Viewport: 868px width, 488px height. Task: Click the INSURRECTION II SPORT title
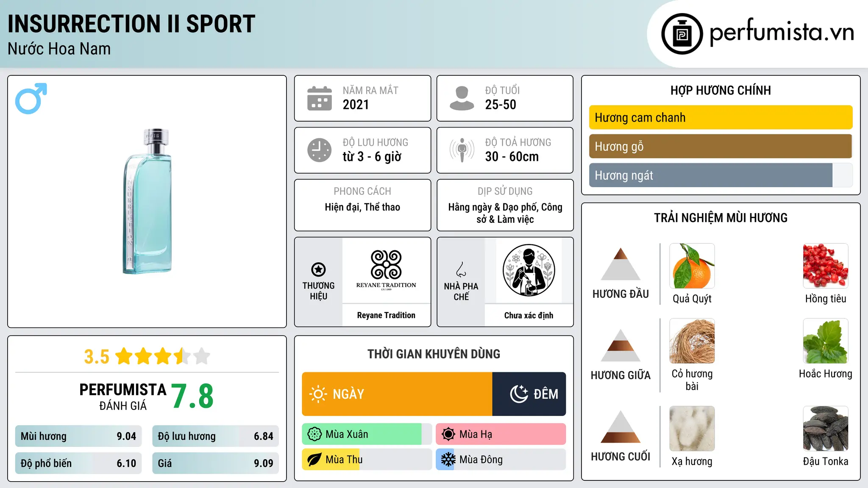(131, 24)
